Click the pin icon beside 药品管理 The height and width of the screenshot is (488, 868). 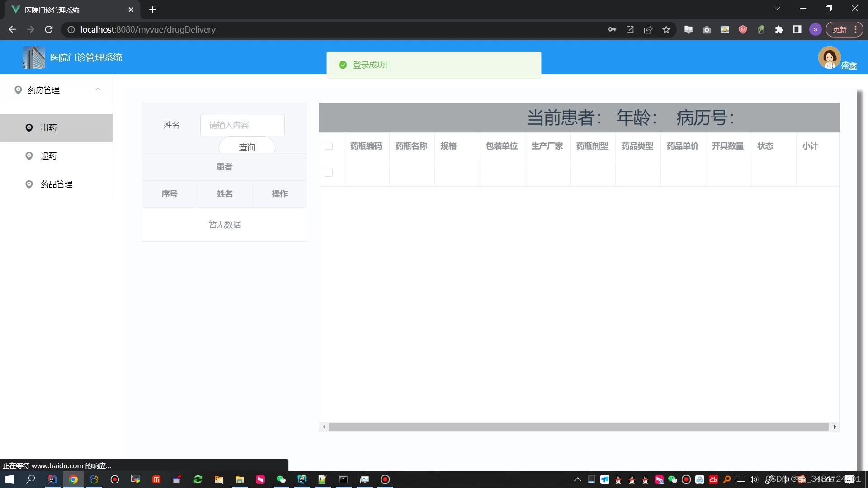29,184
